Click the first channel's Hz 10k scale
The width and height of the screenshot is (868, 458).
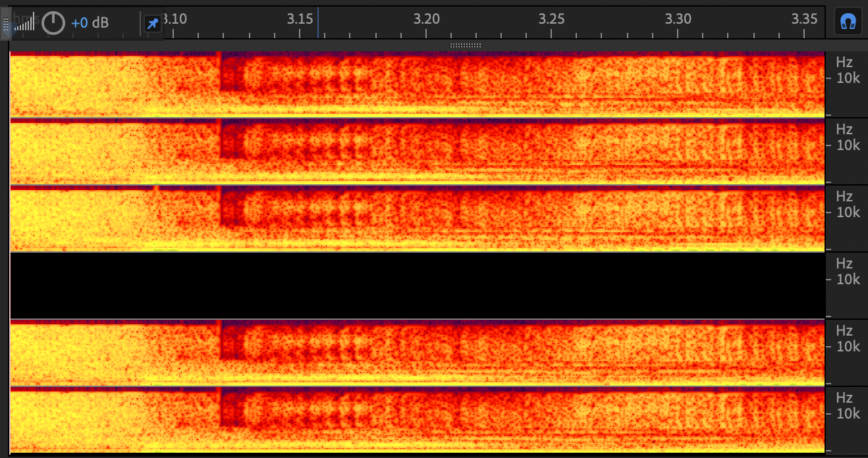point(846,71)
